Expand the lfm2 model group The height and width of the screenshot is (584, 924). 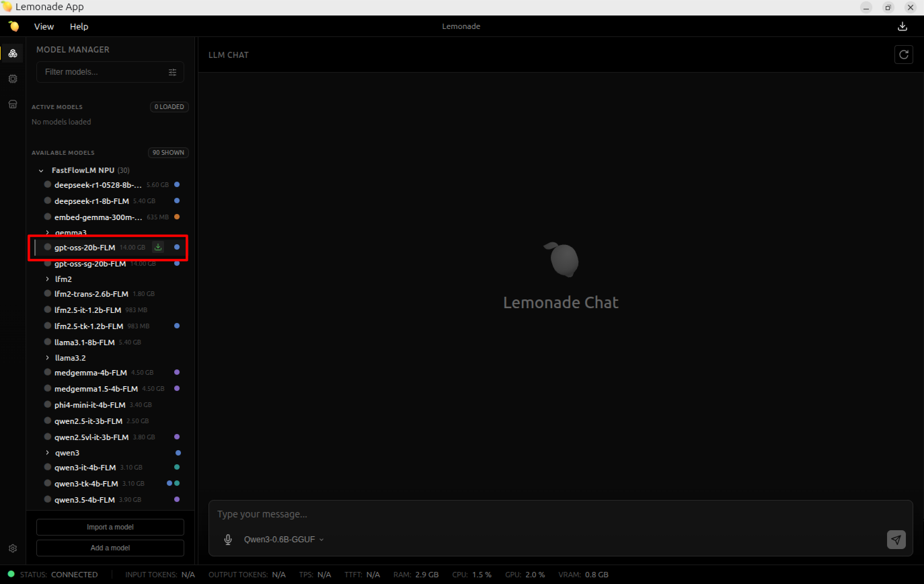[x=48, y=279]
